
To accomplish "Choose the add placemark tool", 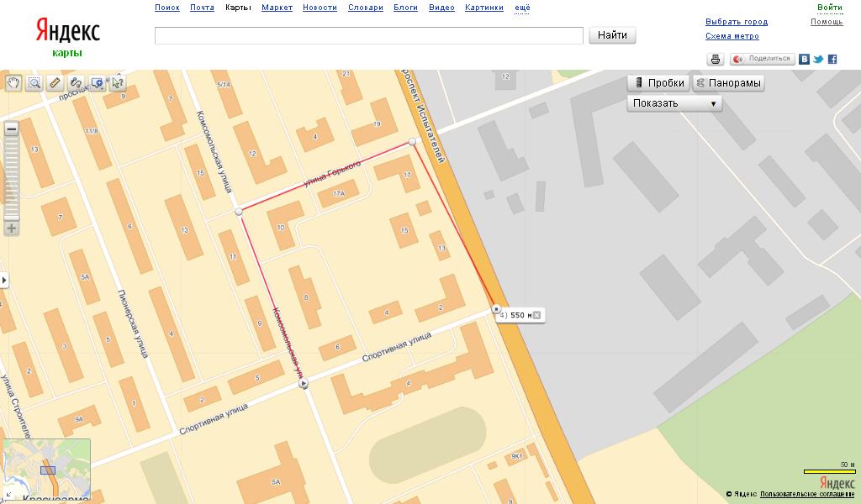I will click(97, 83).
